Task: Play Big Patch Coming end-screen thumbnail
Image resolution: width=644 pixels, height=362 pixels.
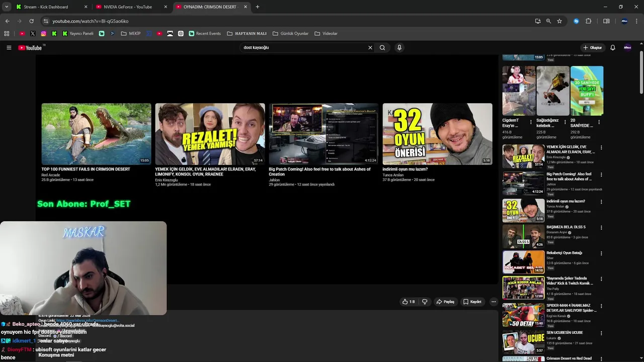Action: pyautogui.click(x=324, y=134)
